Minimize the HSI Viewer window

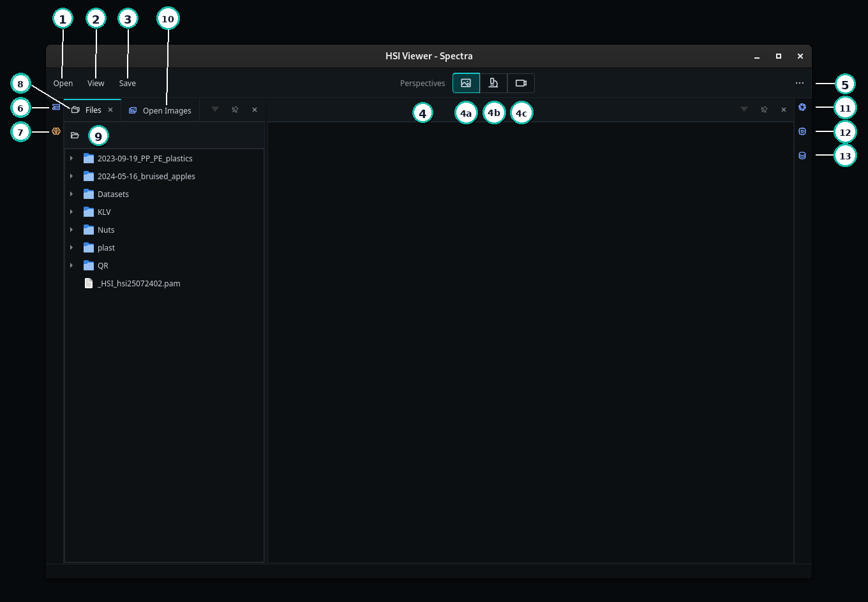pyautogui.click(x=757, y=56)
